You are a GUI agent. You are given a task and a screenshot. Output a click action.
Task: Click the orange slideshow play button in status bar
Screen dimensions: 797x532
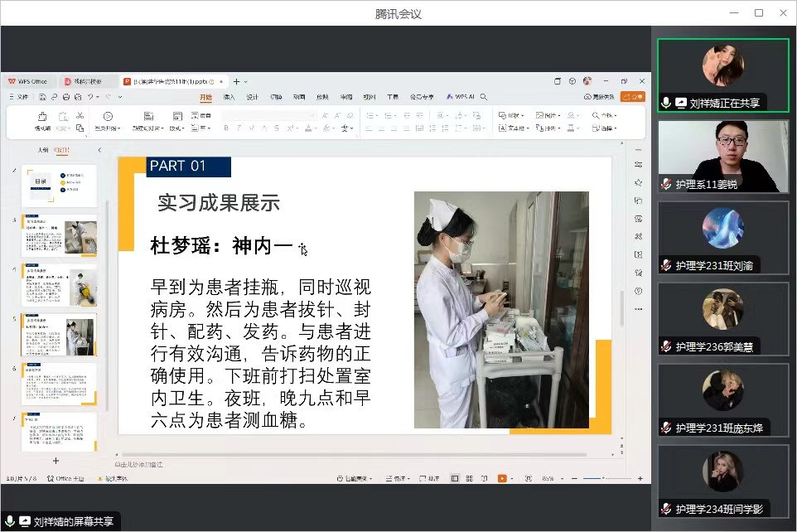(x=502, y=479)
